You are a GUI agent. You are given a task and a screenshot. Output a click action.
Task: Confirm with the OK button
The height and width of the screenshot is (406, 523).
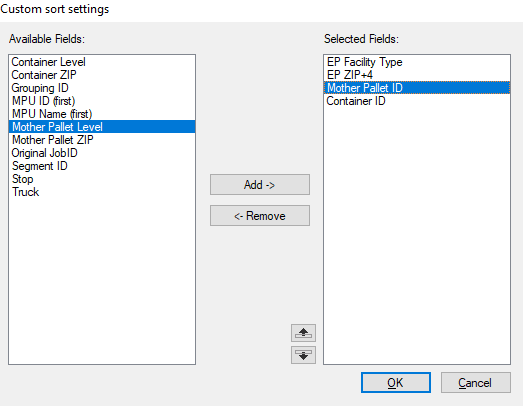396,383
